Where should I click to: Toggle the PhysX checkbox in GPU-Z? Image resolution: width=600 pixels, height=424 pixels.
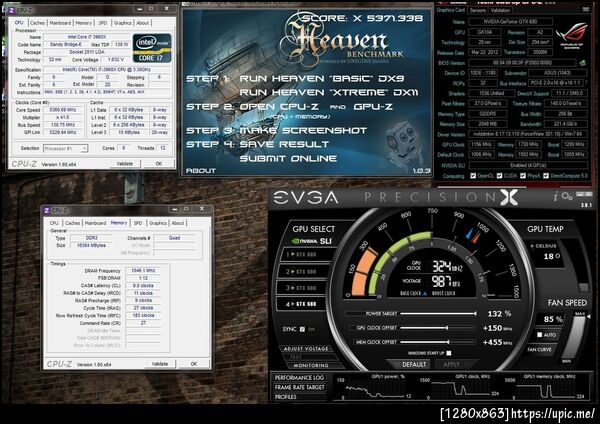pyautogui.click(x=523, y=176)
